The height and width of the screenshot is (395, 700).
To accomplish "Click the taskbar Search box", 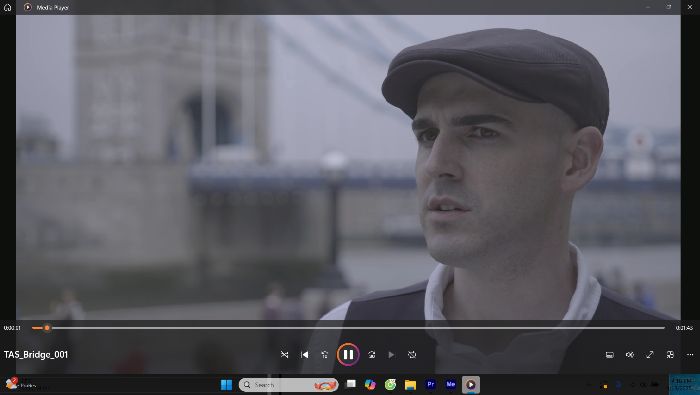I will (x=288, y=385).
